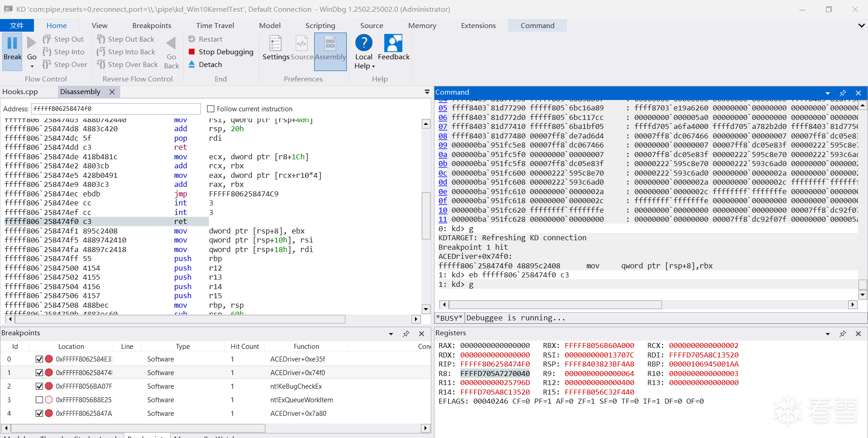The width and height of the screenshot is (868, 438).
Task: Open the Settings preferences icon
Action: pyautogui.click(x=275, y=44)
